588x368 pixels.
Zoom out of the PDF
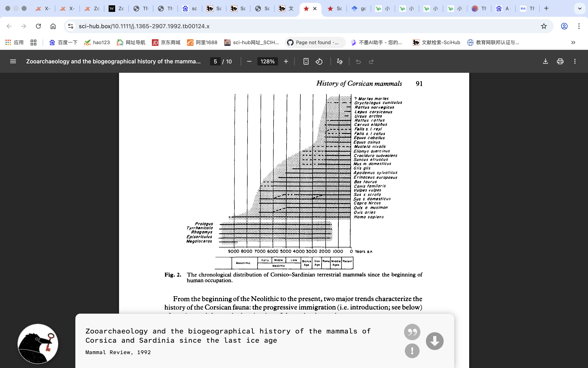point(249,62)
